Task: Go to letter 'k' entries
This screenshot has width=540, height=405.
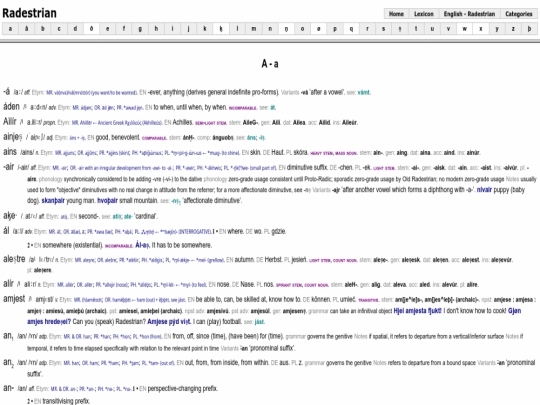Action: coord(205,29)
